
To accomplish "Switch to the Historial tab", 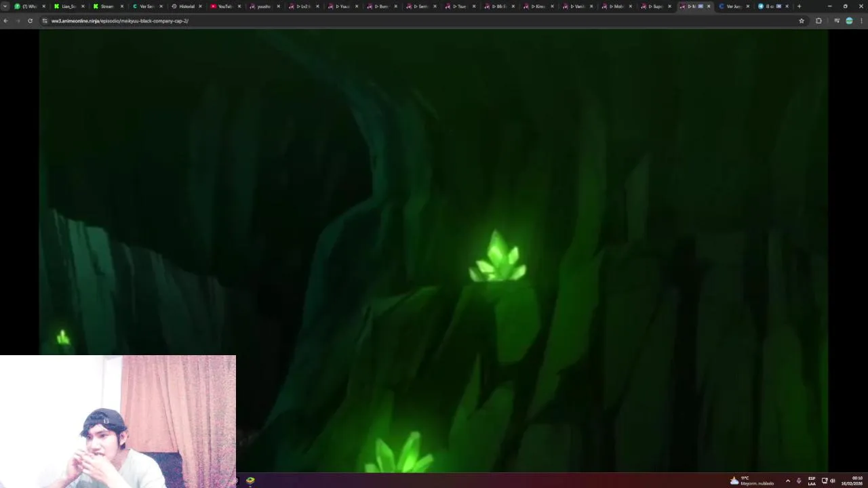I will [186, 6].
